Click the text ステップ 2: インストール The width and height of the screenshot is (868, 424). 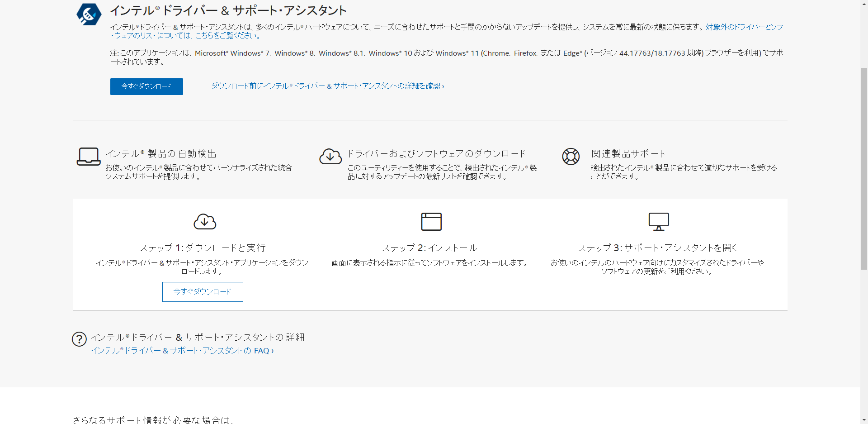click(429, 248)
